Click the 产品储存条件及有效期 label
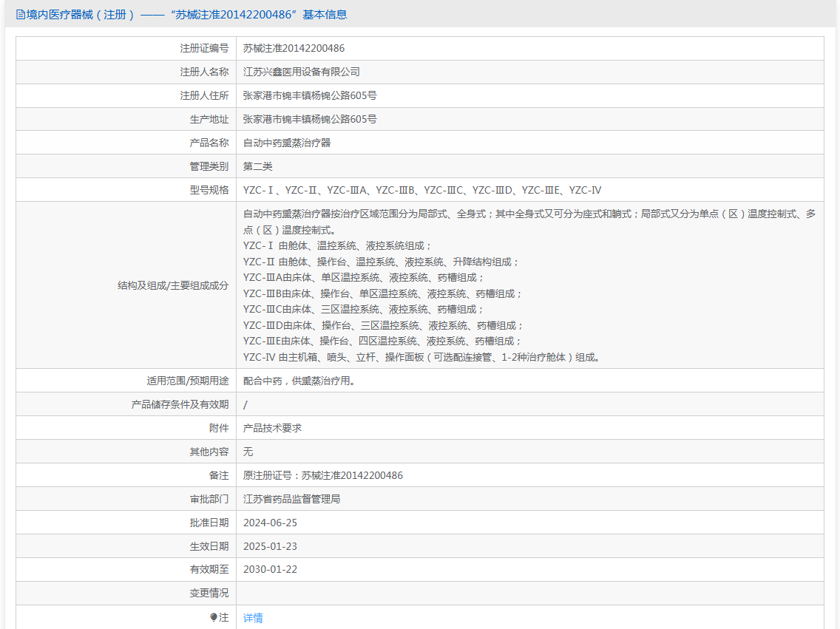Screen dimensions: 840x629 pos(180,404)
